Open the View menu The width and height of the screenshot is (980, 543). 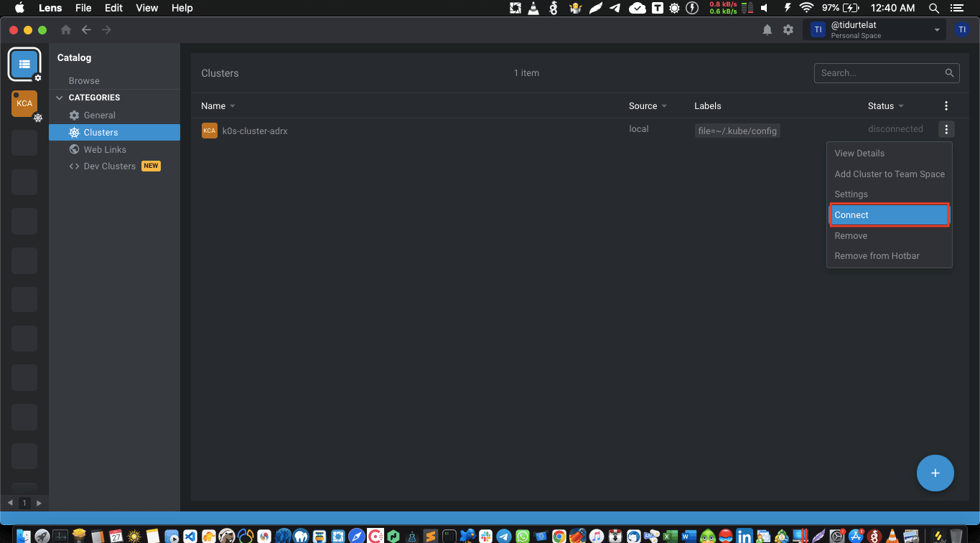(147, 8)
